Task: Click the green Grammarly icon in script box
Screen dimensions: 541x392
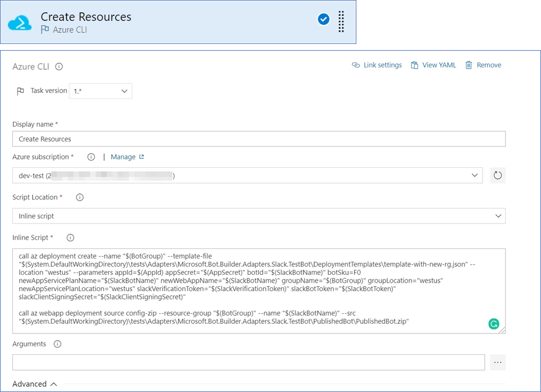Action: coord(494,324)
